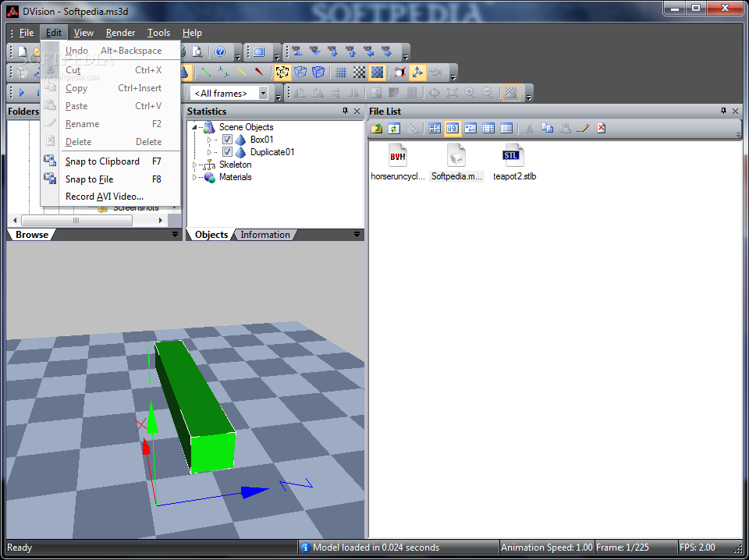Click the red bone stick icon
749x560 pixels.
pyautogui.click(x=259, y=72)
